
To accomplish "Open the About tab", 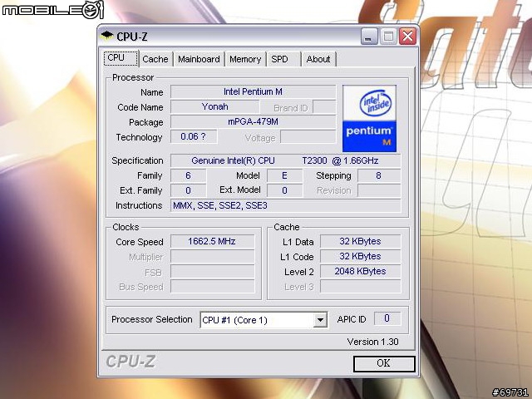I will pyautogui.click(x=318, y=59).
